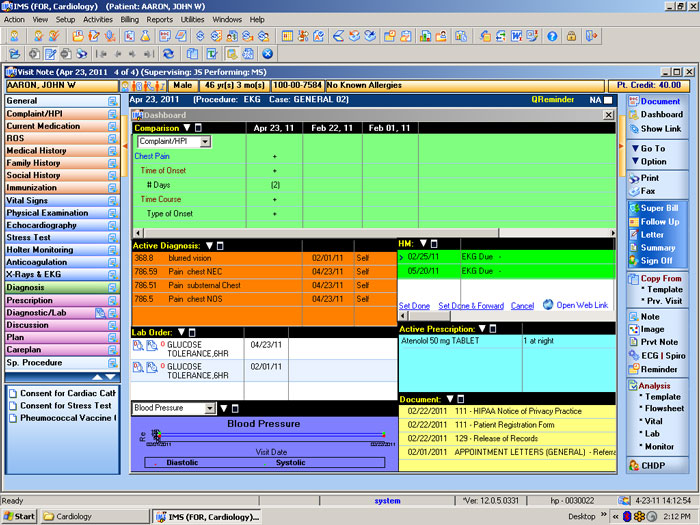This screenshot has width=700, height=525.
Task: Open the Option dropdown in right panel
Action: pos(649,162)
